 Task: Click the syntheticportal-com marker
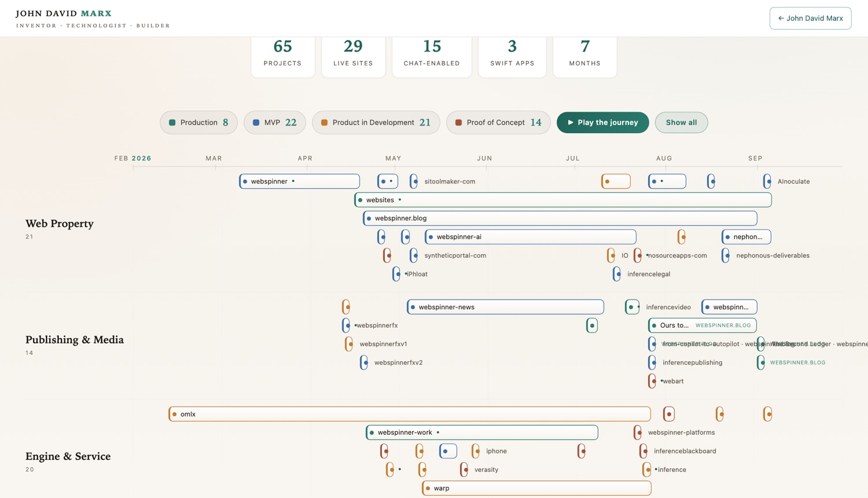point(414,255)
